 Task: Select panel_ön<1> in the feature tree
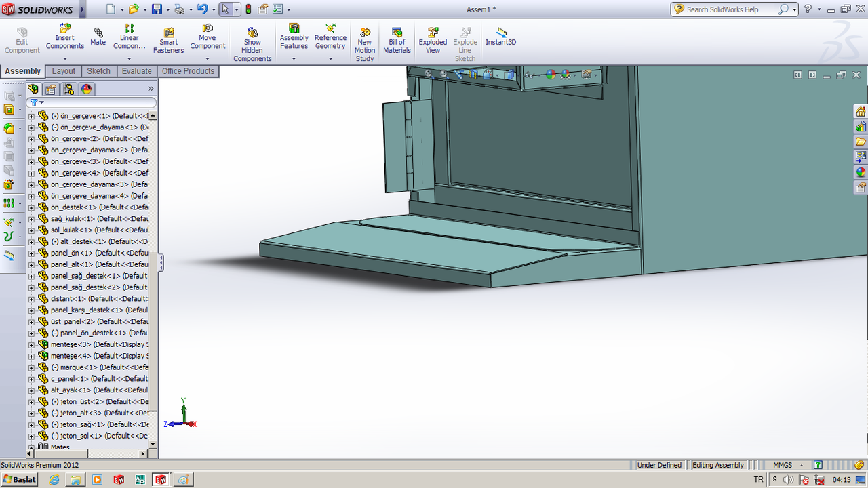coord(99,253)
